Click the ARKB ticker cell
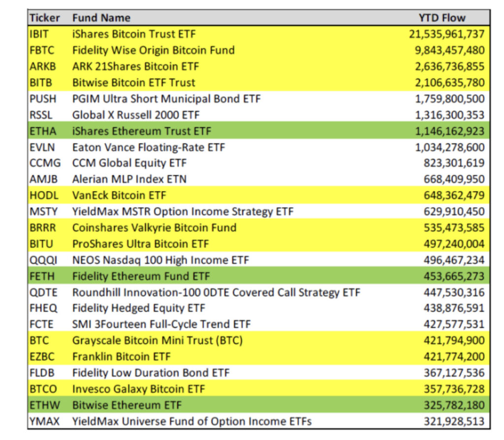The width and height of the screenshot is (504, 440). pyautogui.click(x=41, y=66)
